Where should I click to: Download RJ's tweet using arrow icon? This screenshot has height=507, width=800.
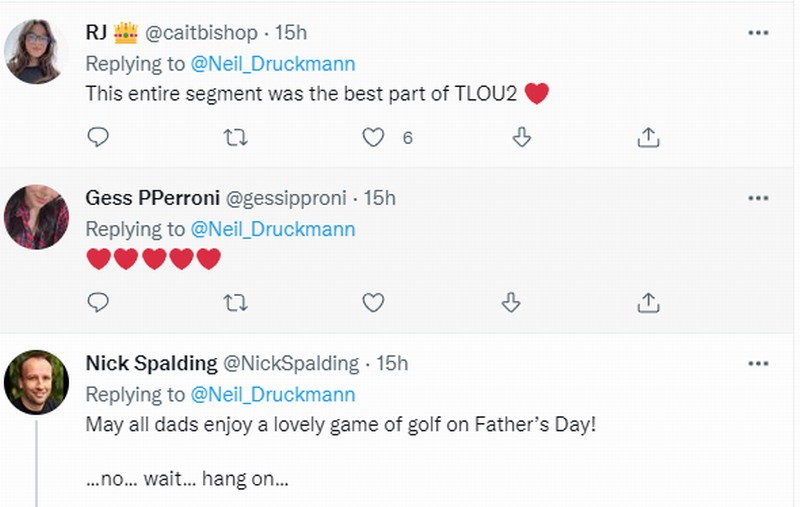pyautogui.click(x=521, y=137)
